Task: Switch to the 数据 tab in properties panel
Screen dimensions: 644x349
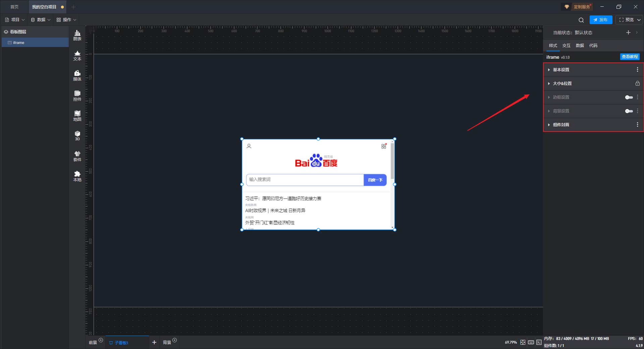Action: [x=580, y=46]
